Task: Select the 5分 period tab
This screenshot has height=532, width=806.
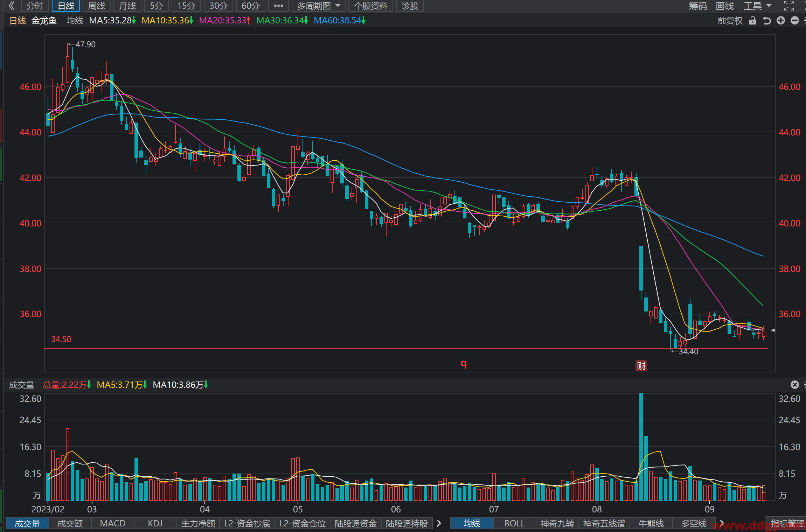Action: click(157, 6)
